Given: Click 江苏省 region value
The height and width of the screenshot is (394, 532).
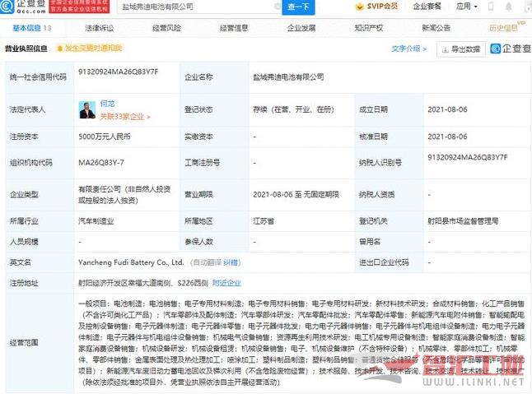Looking at the screenshot, I should pyautogui.click(x=264, y=221).
